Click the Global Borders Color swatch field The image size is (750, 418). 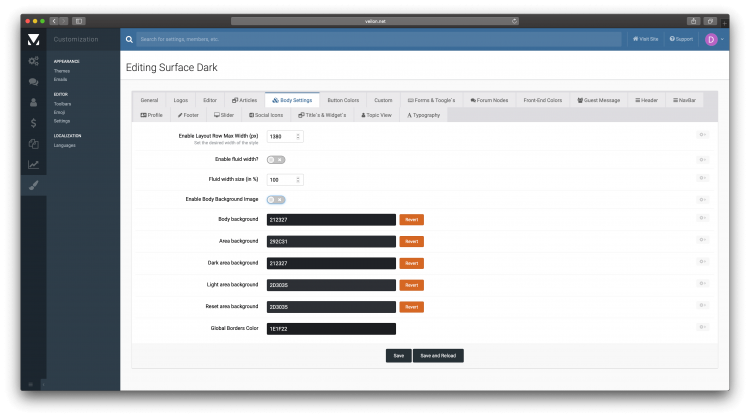[331, 328]
